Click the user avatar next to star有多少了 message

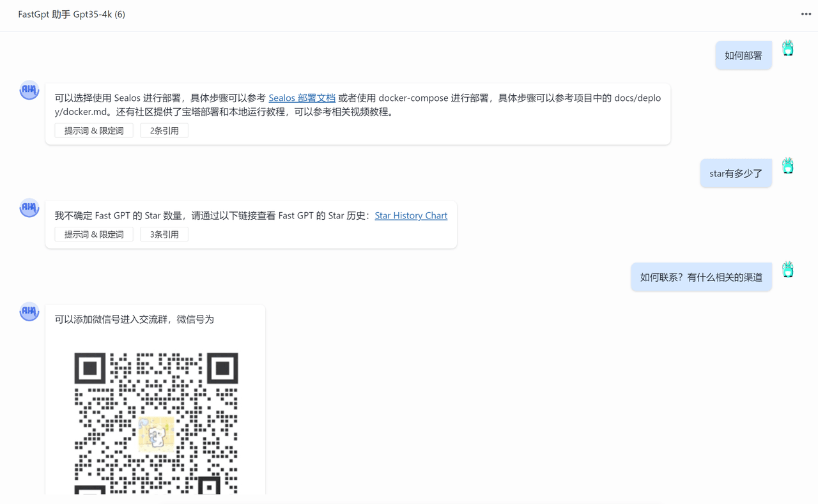(x=787, y=165)
